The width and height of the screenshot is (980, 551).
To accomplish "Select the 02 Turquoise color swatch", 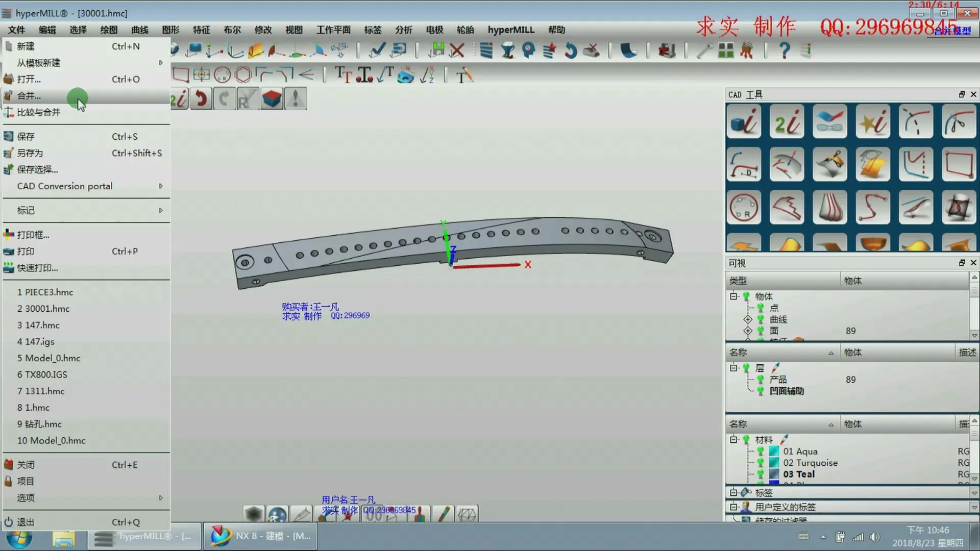I will (x=774, y=463).
